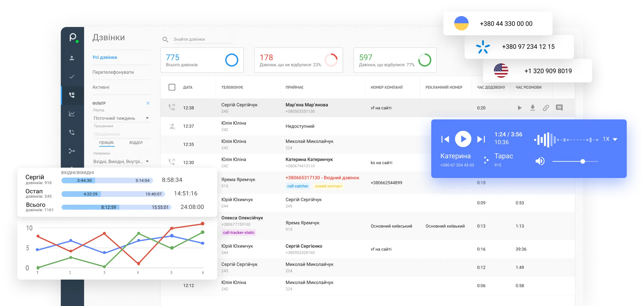Click the P logo in the sidebar
The image size is (644, 306).
(73, 37)
